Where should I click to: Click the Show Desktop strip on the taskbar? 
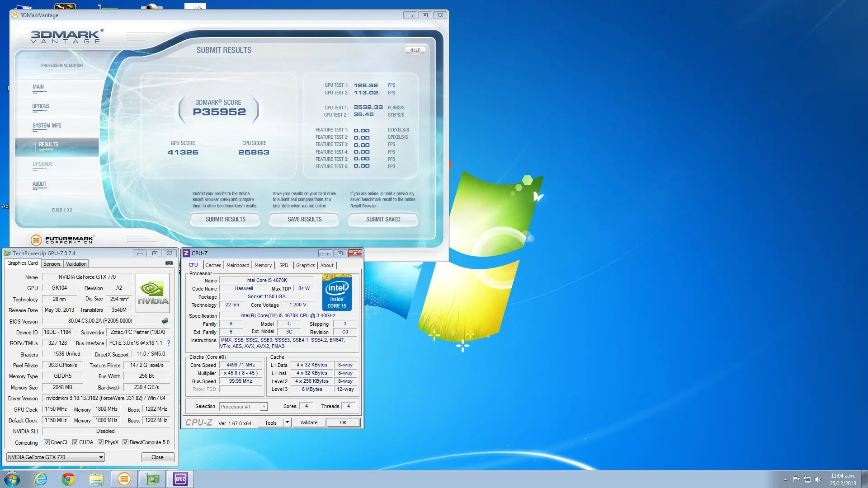(x=865, y=479)
